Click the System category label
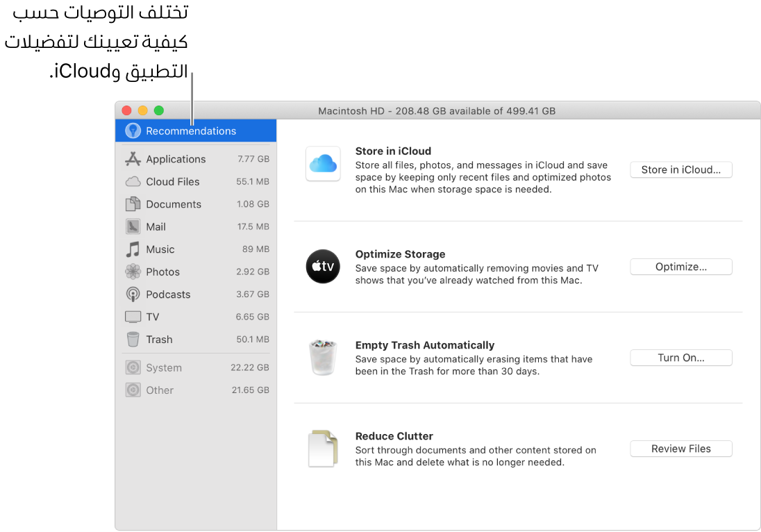761x532 pixels. [x=164, y=368]
